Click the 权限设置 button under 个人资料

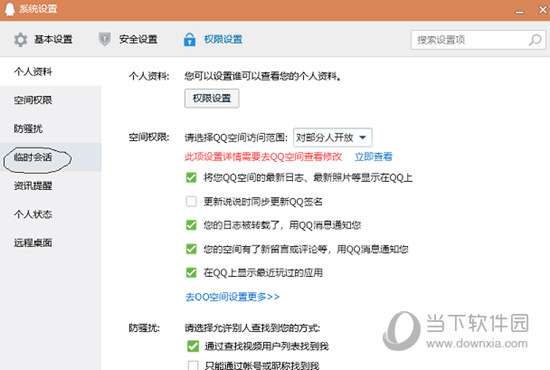(x=212, y=98)
